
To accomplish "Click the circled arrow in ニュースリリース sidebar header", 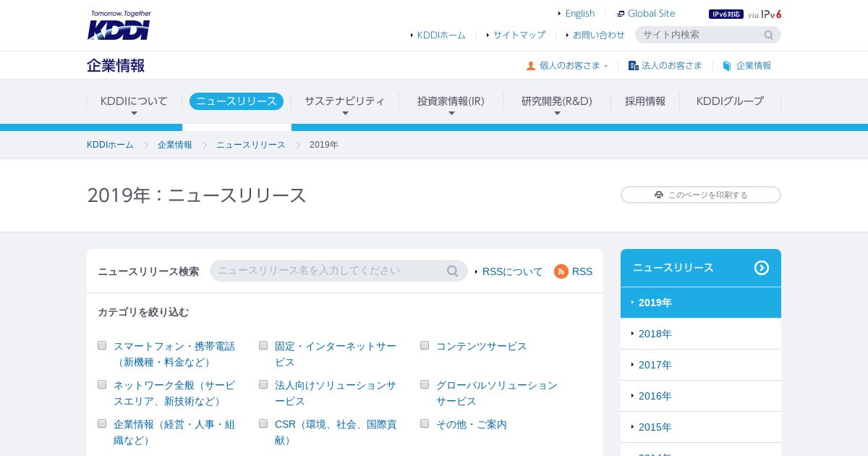I will 762,268.
